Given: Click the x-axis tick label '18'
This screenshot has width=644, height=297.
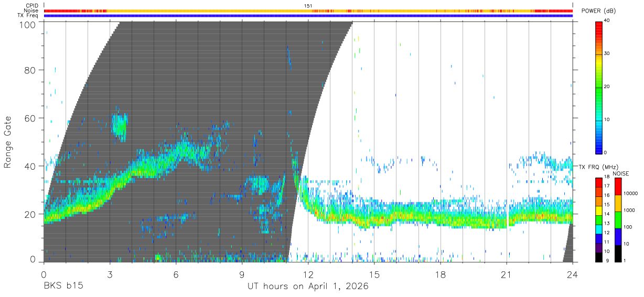Looking at the screenshot, I should point(440,274).
